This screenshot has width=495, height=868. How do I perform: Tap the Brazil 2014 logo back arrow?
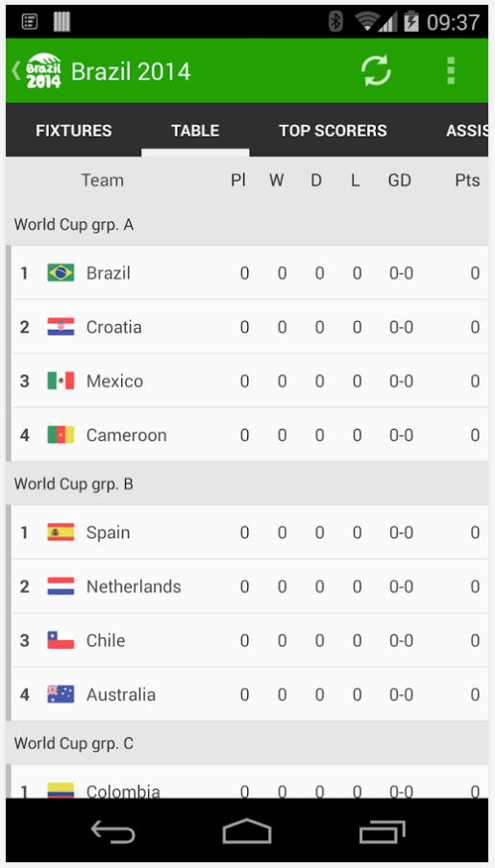tap(37, 70)
